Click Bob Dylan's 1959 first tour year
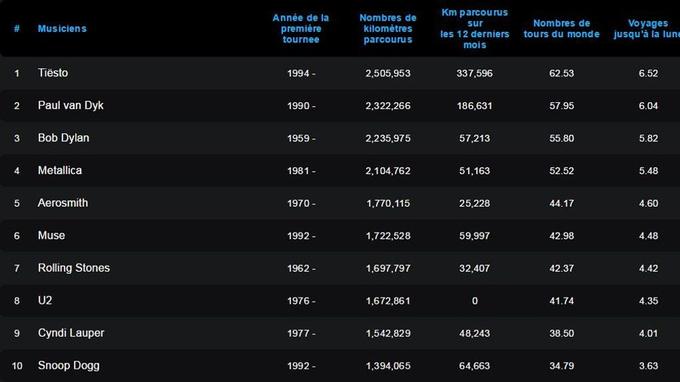The width and height of the screenshot is (680, 382). (301, 138)
